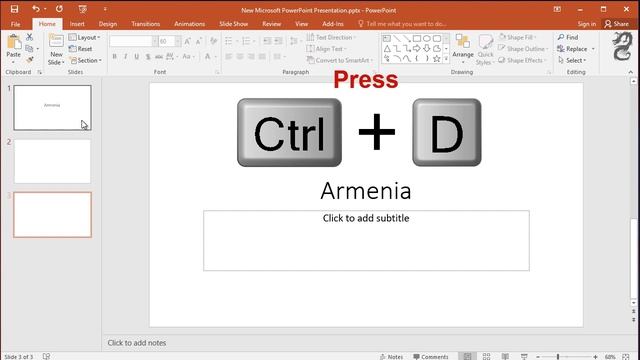640x360 pixels.
Task: Toggle Align Left paragraph alignment
Action: click(229, 56)
